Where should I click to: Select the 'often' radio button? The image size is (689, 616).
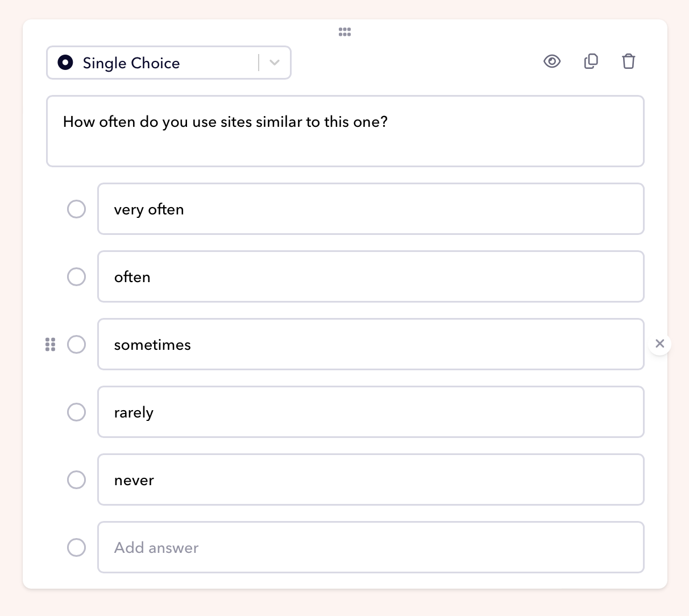tap(77, 277)
